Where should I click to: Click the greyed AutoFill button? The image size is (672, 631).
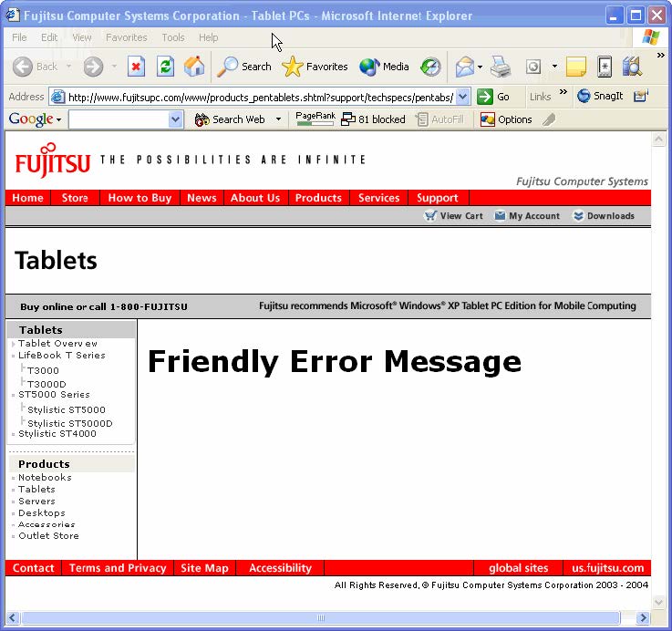pos(439,119)
